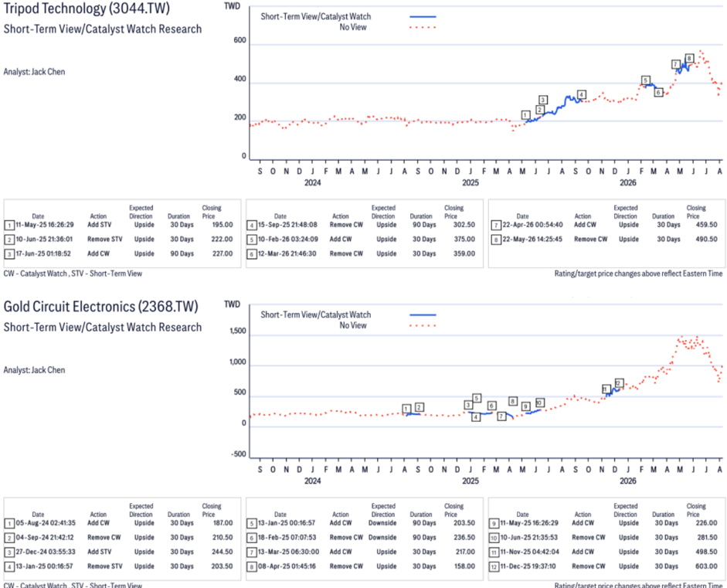
Task: Click marker 8 on the Gold Circuit chart
Action: (512, 401)
